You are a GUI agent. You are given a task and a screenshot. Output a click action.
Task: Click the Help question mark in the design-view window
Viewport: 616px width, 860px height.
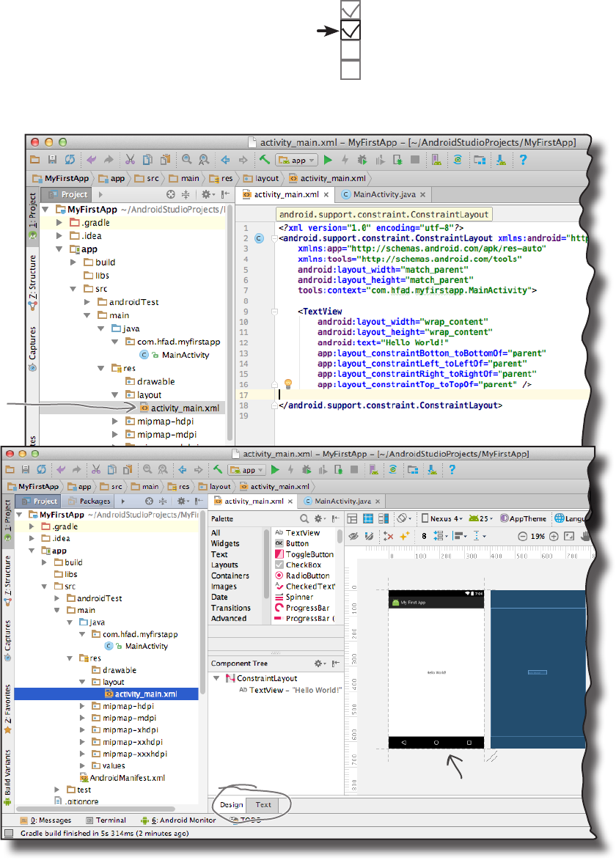[452, 469]
